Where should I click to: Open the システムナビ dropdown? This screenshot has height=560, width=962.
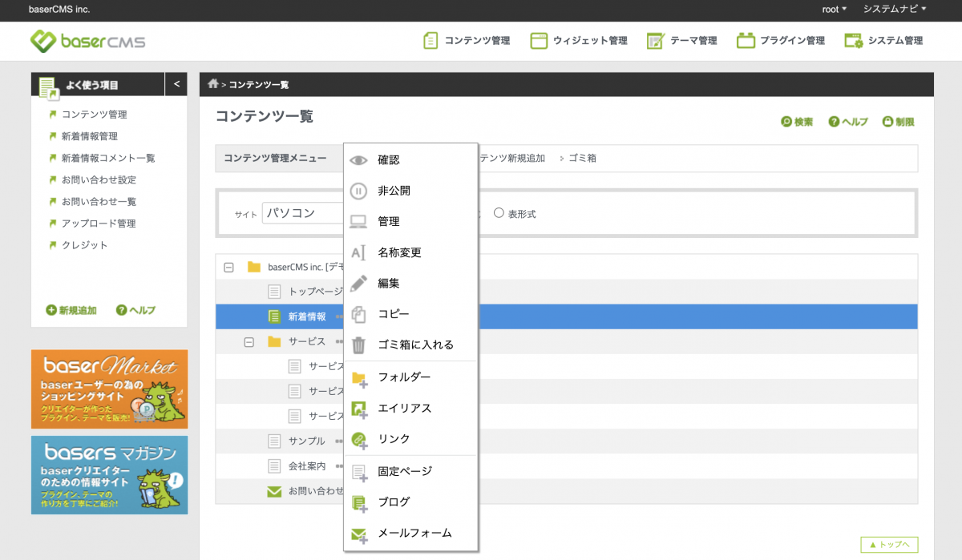point(894,10)
